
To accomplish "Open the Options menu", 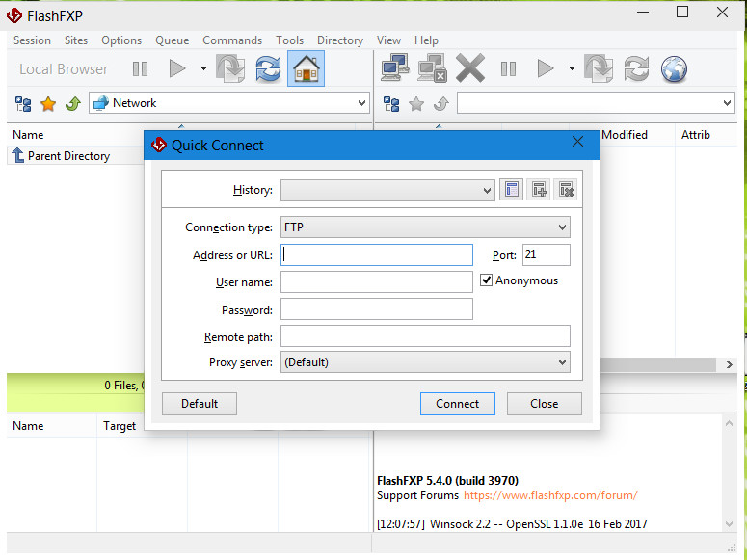I will pos(121,40).
